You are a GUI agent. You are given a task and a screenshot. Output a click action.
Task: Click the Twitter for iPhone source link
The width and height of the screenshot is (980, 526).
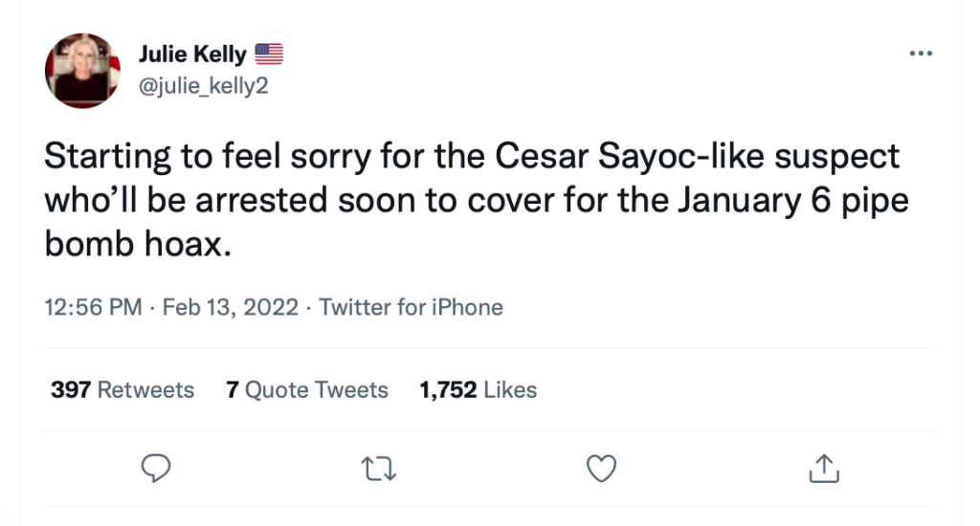411,307
